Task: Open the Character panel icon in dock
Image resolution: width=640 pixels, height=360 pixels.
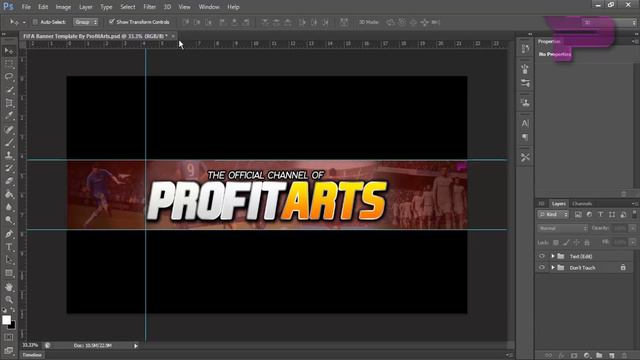Action: coord(525,123)
